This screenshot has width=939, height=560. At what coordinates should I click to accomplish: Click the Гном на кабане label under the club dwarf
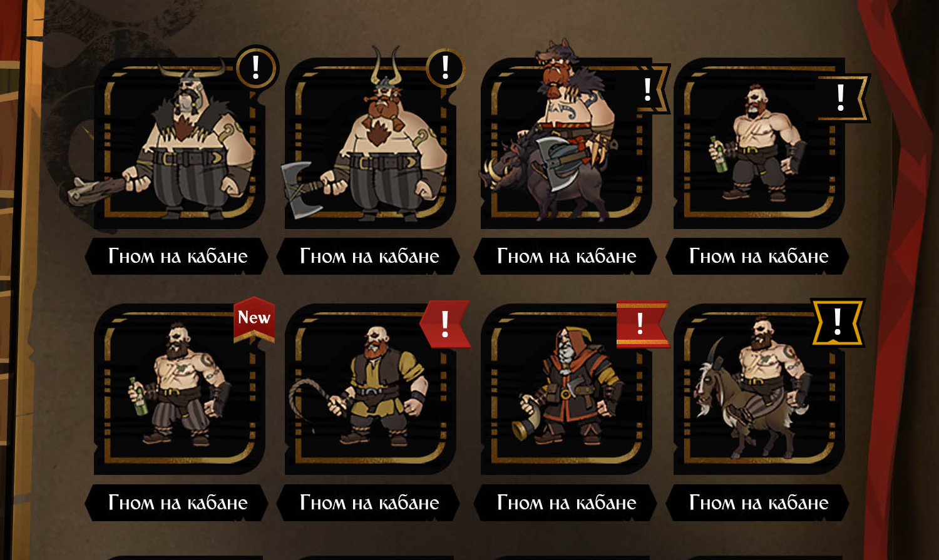coord(178,256)
